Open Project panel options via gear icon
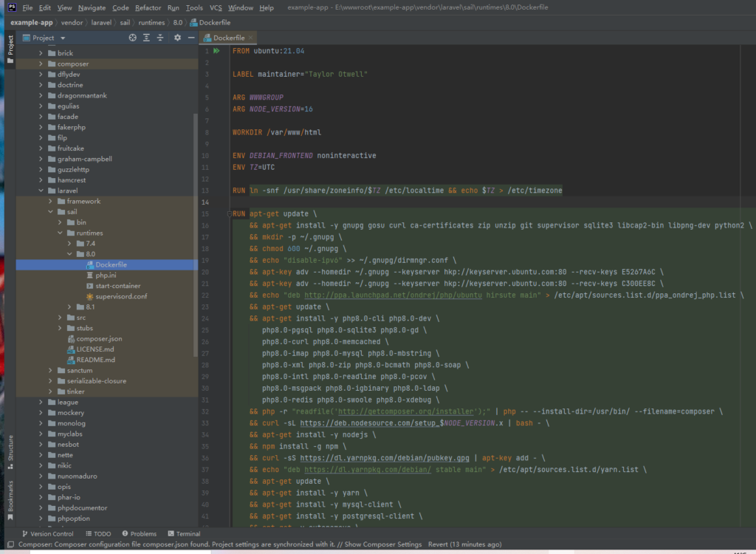Image resolution: width=756 pixels, height=554 pixels. (177, 37)
